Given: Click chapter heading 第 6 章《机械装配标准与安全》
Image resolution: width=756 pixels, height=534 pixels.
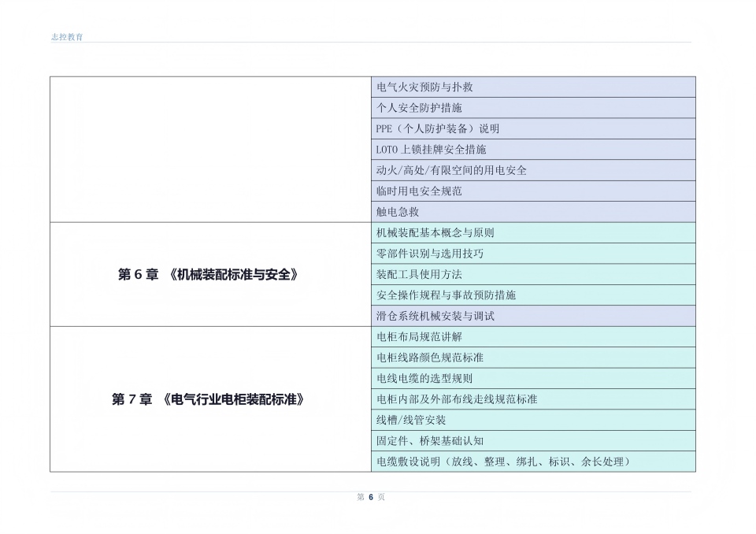Looking at the screenshot, I should 208,274.
